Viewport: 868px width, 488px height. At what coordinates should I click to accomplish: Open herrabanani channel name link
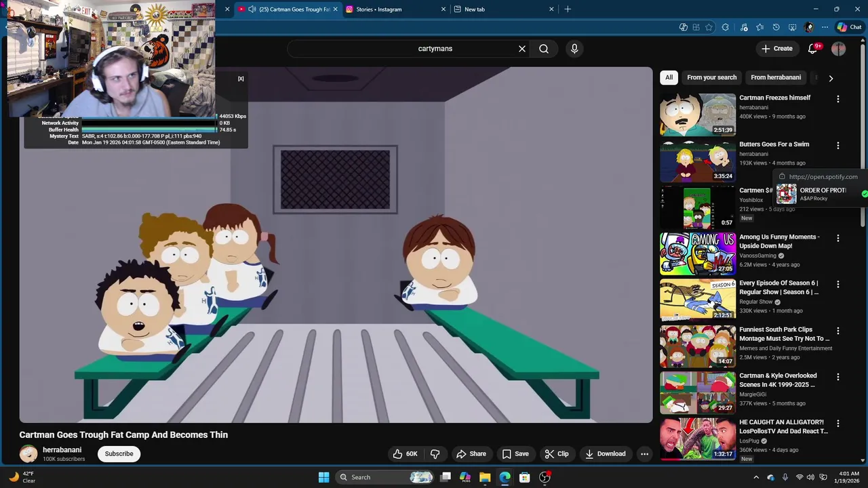[62, 450]
